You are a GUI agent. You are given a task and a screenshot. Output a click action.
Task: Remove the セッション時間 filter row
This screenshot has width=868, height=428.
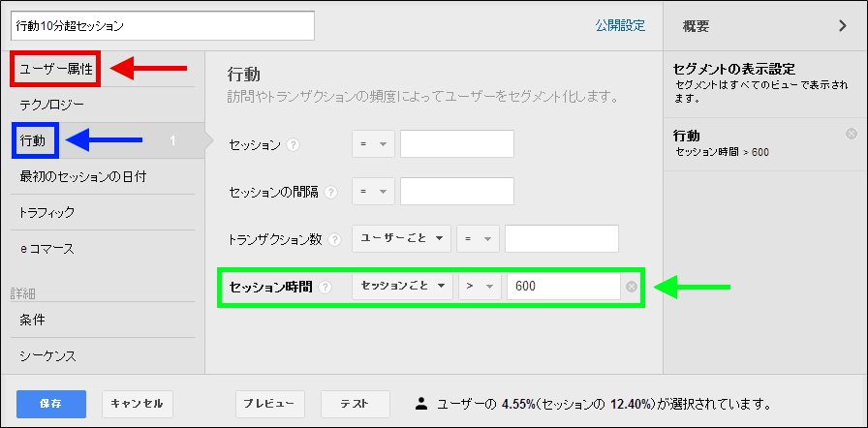pos(632,287)
